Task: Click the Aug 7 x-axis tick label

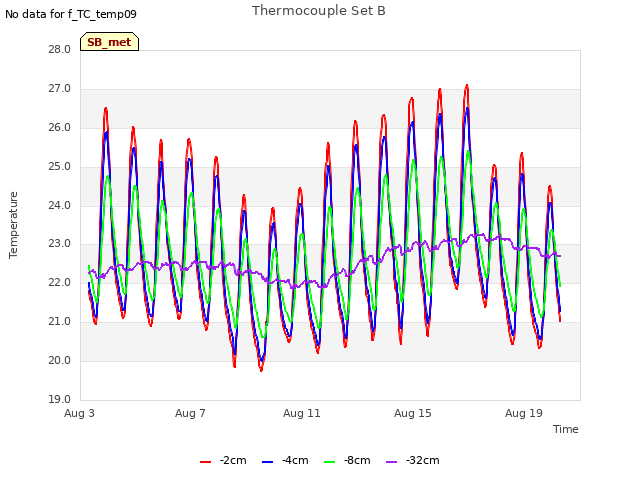Action: tap(190, 413)
